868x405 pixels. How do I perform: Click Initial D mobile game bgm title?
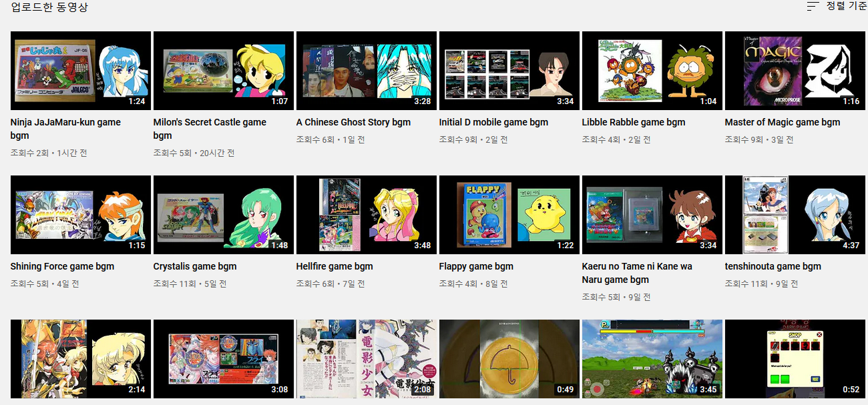pyautogui.click(x=493, y=122)
